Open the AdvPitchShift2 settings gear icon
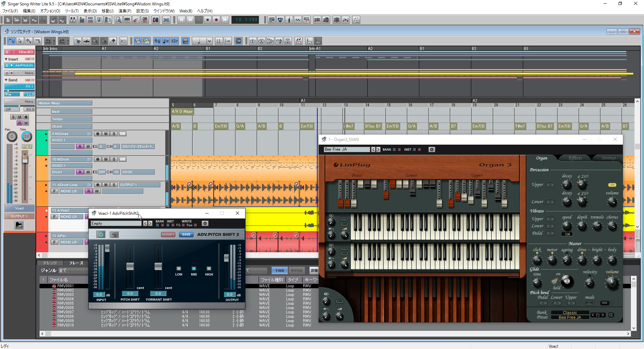 (205, 223)
